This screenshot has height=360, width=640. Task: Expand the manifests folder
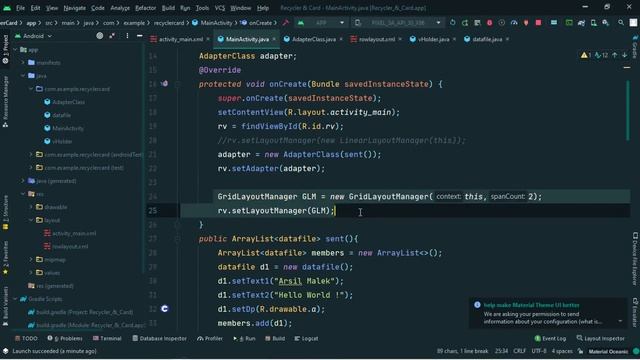23,62
